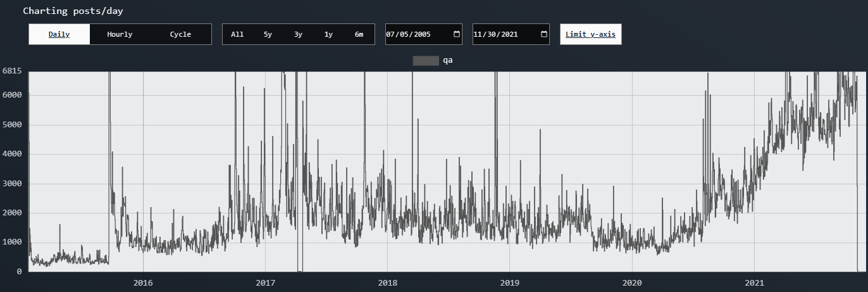Screen dimensions: 868x292
Task: Click the 6815 y-axis maximum label
Action: point(12,71)
